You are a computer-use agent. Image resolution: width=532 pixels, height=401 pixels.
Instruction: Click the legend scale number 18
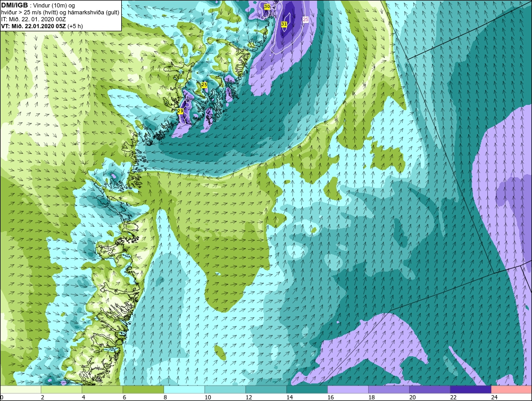pyautogui.click(x=371, y=397)
